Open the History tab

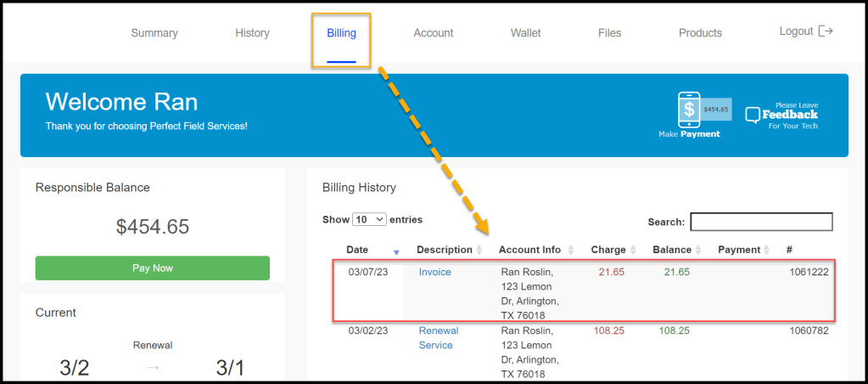[252, 33]
